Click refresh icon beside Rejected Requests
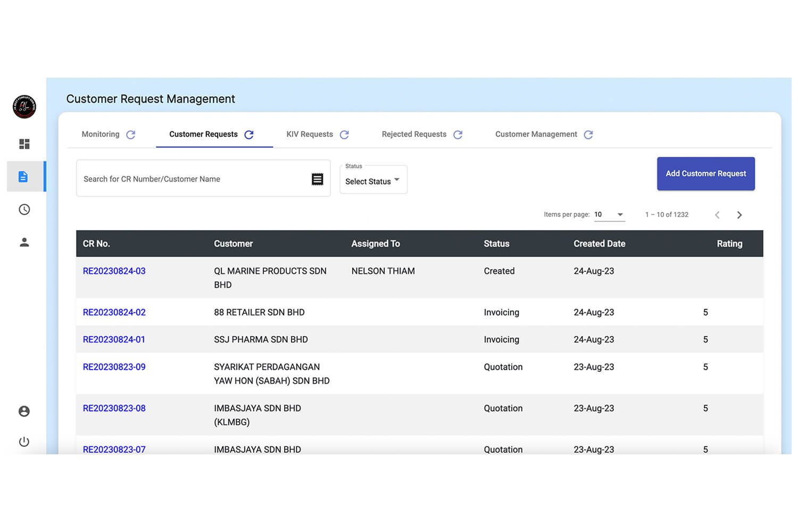 (458, 135)
